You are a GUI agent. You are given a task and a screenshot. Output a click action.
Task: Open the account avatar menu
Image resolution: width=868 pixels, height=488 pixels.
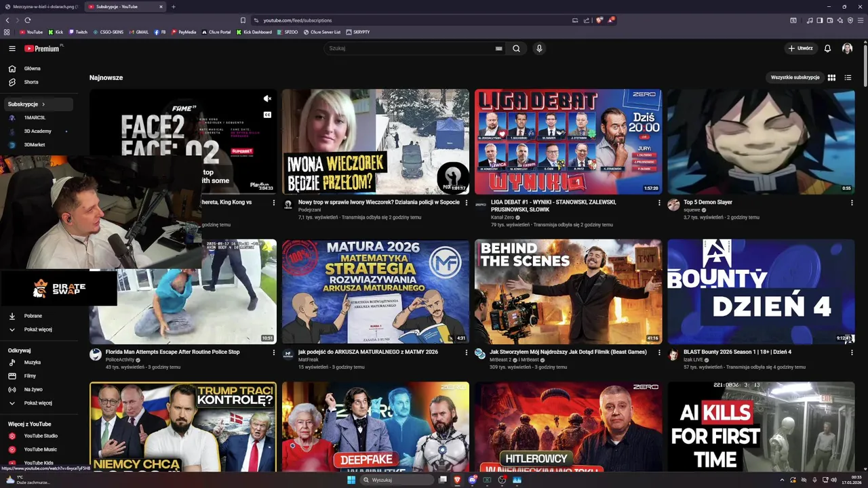click(847, 48)
